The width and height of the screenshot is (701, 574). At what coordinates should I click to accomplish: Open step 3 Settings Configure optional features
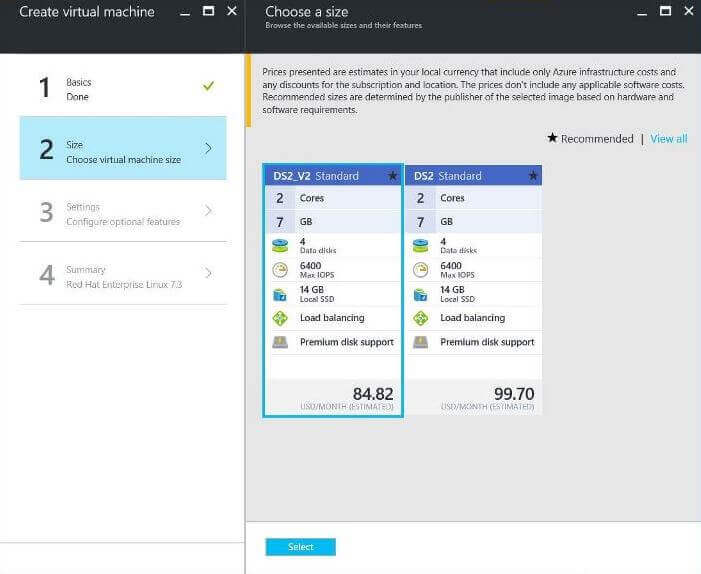[x=123, y=211]
